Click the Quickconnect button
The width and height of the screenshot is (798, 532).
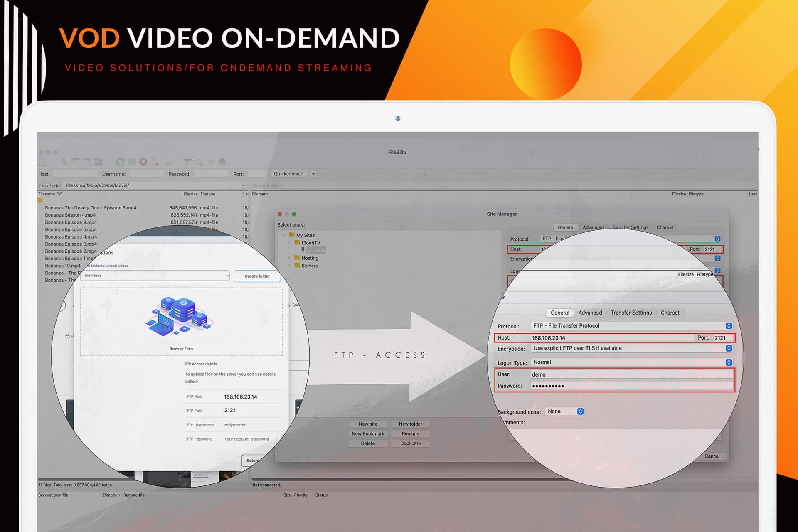(x=288, y=174)
